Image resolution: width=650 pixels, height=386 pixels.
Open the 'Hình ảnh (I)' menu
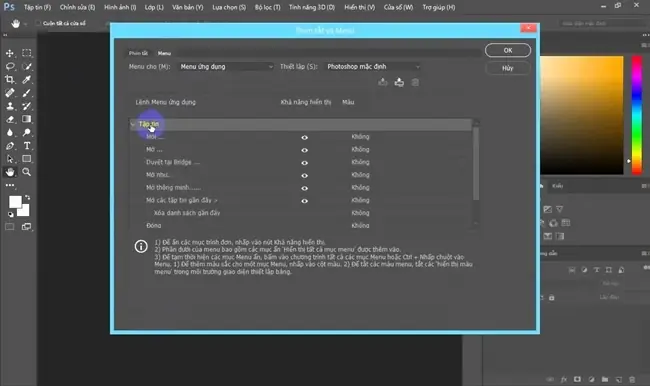(x=120, y=7)
